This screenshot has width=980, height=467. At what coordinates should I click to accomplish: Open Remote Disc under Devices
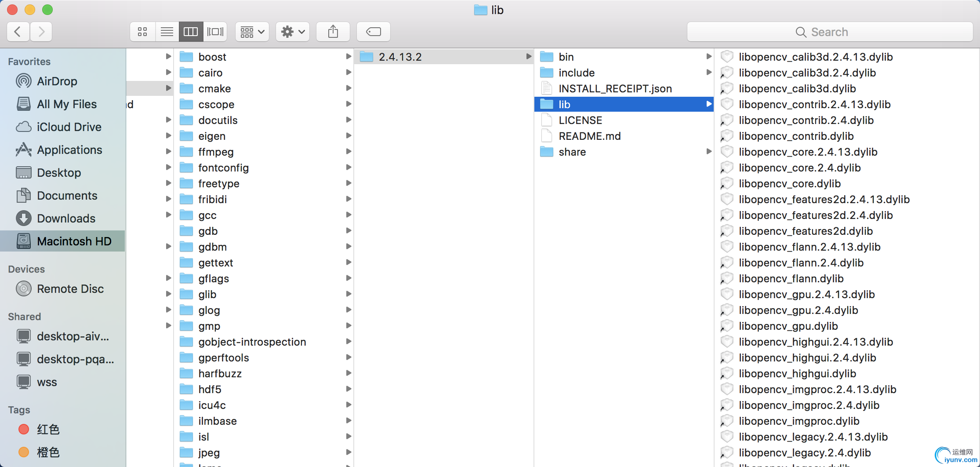62,289
